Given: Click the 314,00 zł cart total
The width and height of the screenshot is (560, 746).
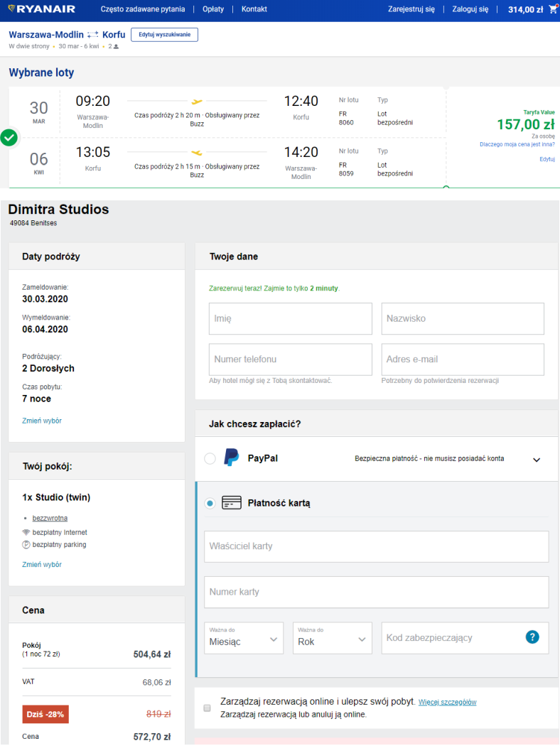Looking at the screenshot, I should coord(525,9).
